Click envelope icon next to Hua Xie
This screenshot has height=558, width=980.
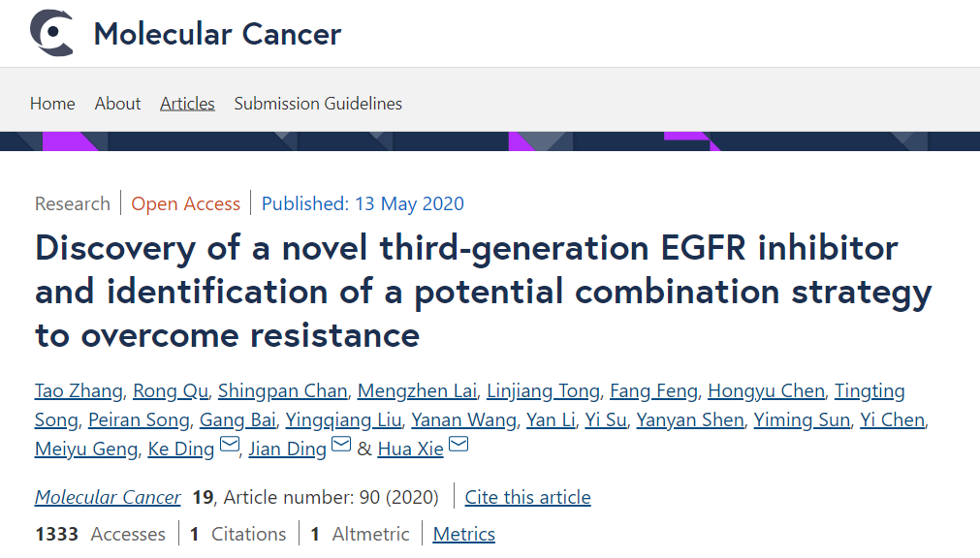pos(458,446)
